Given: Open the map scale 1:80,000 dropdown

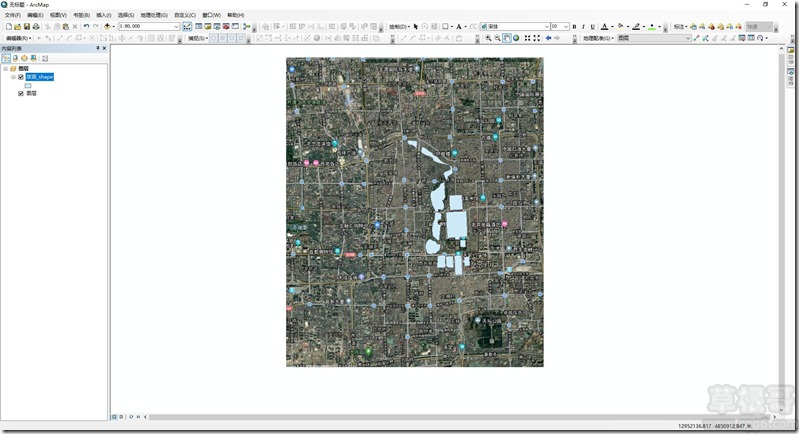Looking at the screenshot, I should tap(177, 26).
